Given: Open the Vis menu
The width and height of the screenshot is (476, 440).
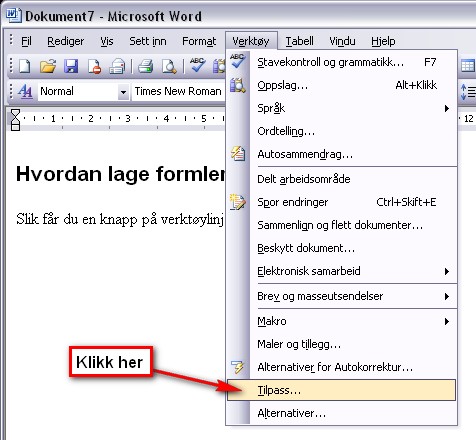Looking at the screenshot, I should [x=107, y=41].
